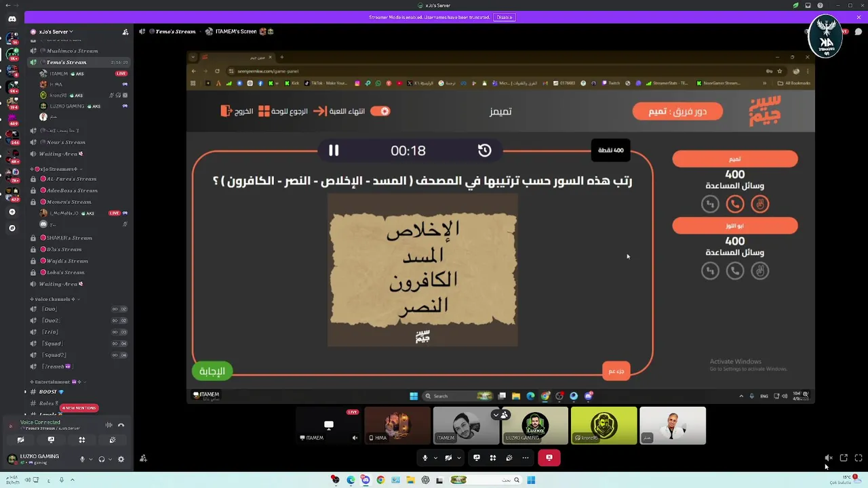Turn on camera button under Voice Connected
Viewport: 868px width, 488px height.
[20, 440]
